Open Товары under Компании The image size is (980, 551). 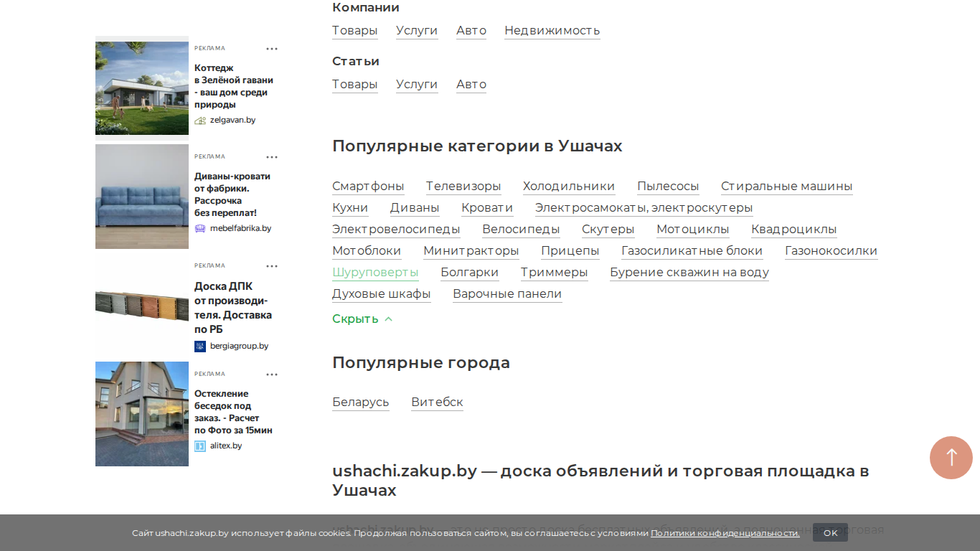(355, 31)
